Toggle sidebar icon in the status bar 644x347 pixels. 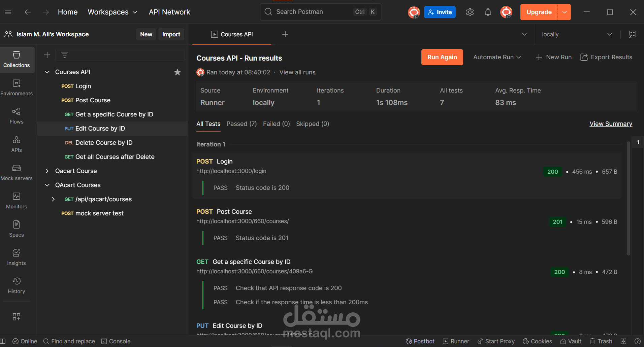click(x=3, y=341)
